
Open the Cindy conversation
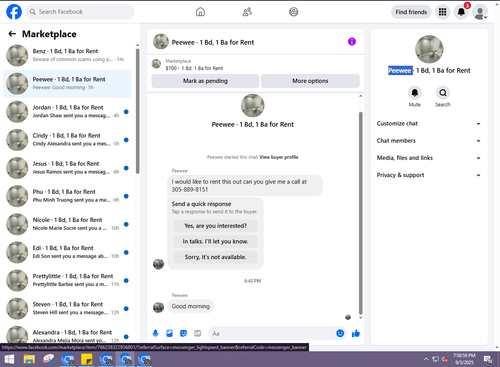coord(67,140)
